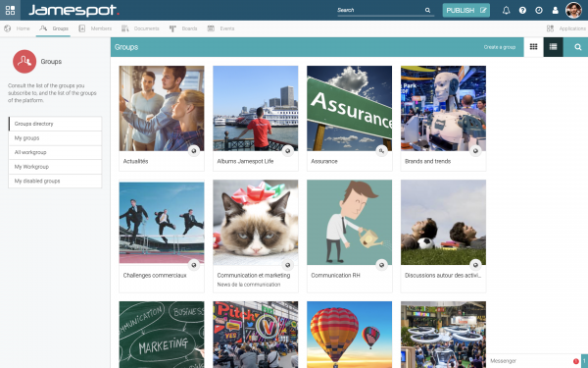Open the Assurance sign thumbnail

(x=349, y=109)
